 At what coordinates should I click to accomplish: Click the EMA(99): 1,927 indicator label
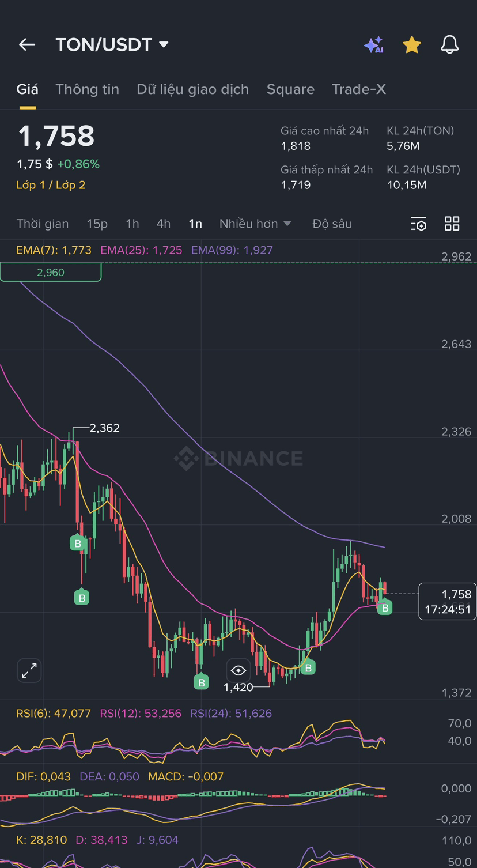click(232, 250)
